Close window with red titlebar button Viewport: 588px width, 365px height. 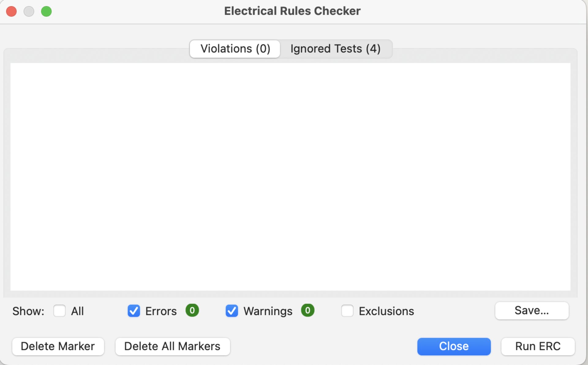[12, 11]
